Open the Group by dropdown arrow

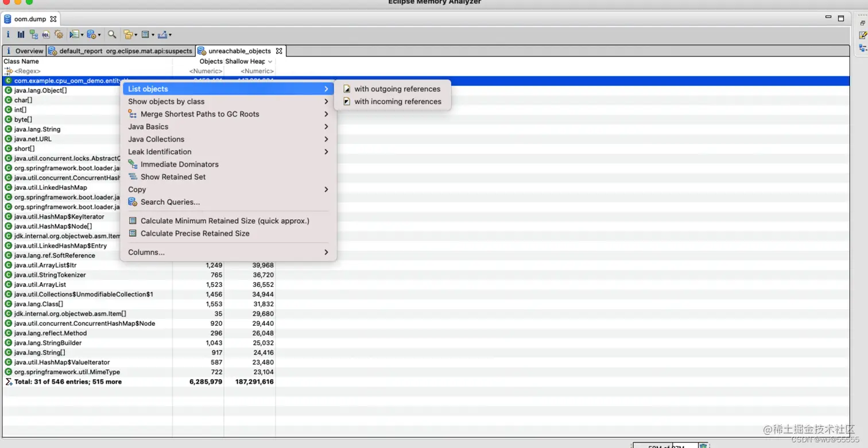point(135,35)
